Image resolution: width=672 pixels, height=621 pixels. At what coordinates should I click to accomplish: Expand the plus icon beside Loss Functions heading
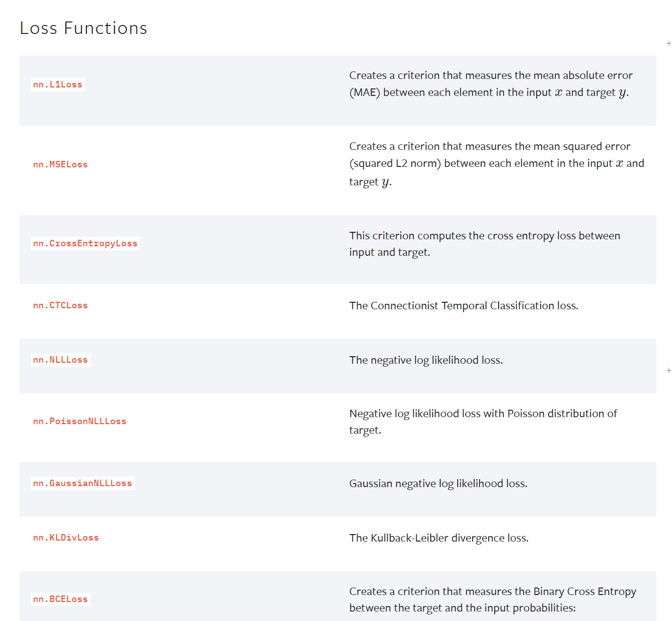[x=669, y=43]
